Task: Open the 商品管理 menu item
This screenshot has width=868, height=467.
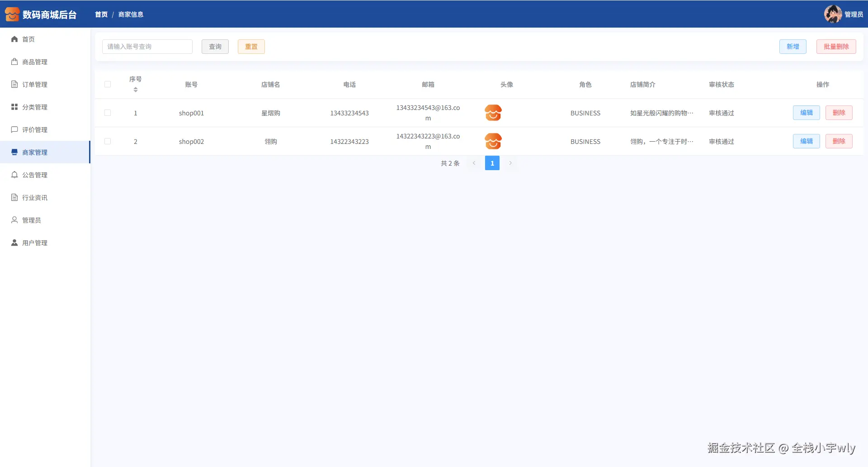Action: point(45,62)
